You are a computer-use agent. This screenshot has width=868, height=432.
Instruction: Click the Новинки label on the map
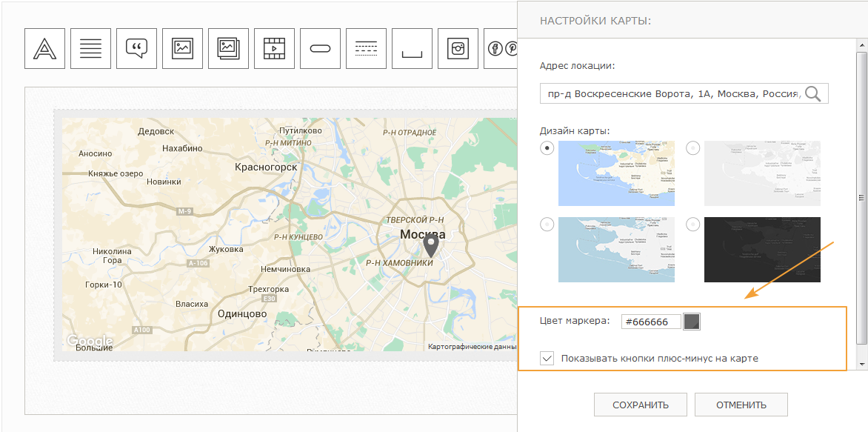coord(164,182)
